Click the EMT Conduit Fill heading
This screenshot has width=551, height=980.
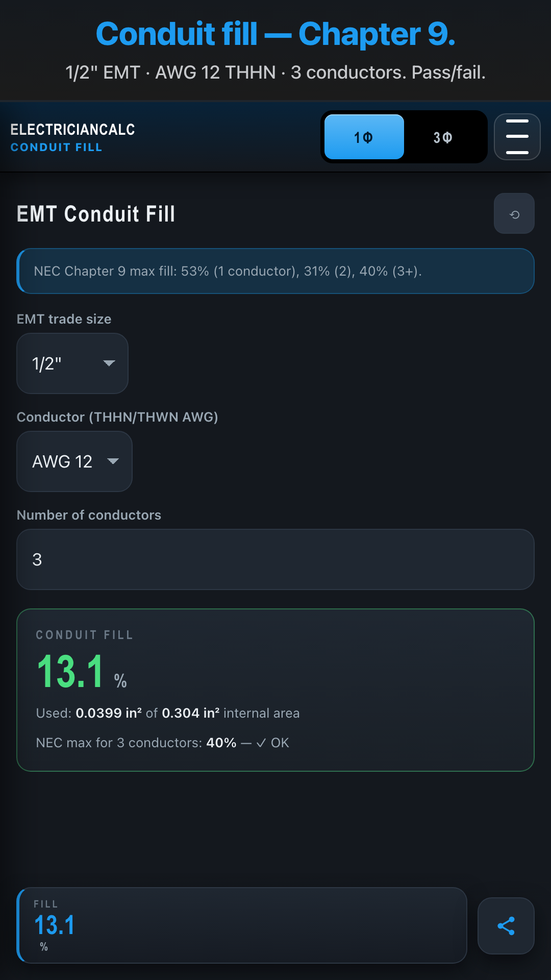pos(96,214)
